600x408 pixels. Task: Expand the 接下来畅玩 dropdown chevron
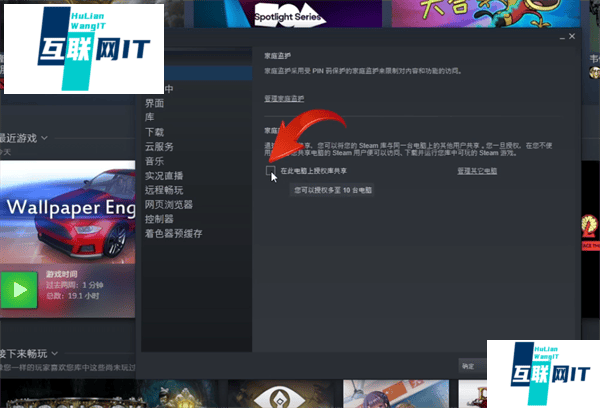click(x=54, y=354)
